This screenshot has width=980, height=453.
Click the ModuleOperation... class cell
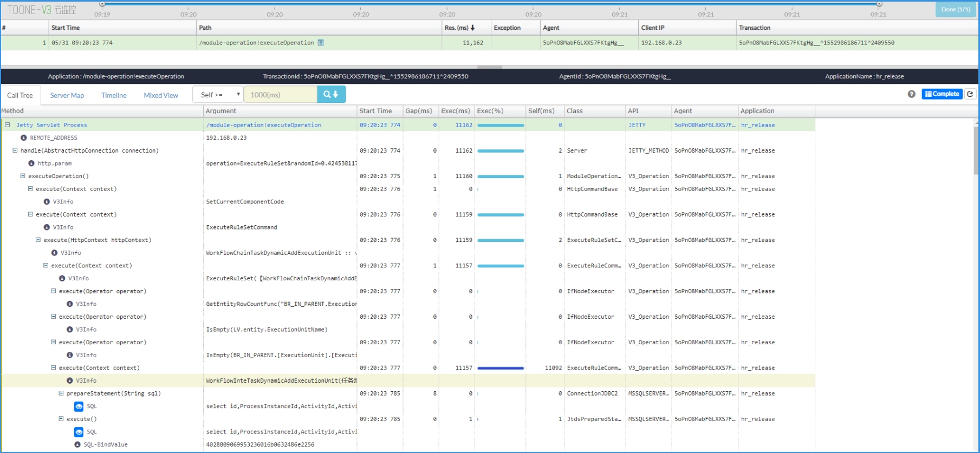tap(594, 176)
